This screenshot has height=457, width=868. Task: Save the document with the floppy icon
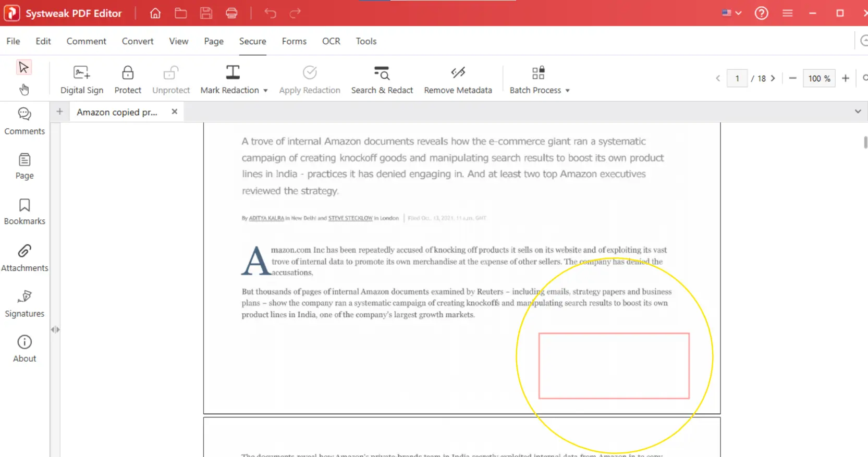206,13
